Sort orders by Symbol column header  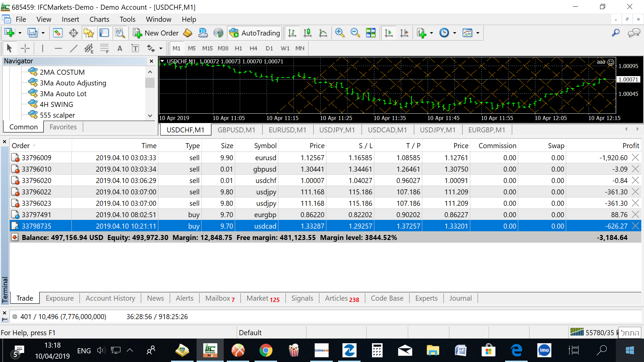pyautogui.click(x=257, y=145)
